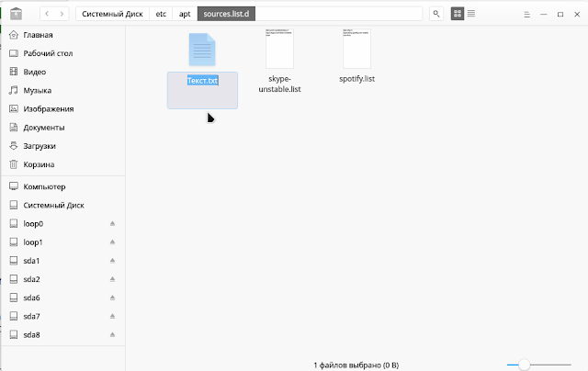Go back with the left arrow button
Image resolution: width=588 pixels, height=371 pixels.
[47, 14]
